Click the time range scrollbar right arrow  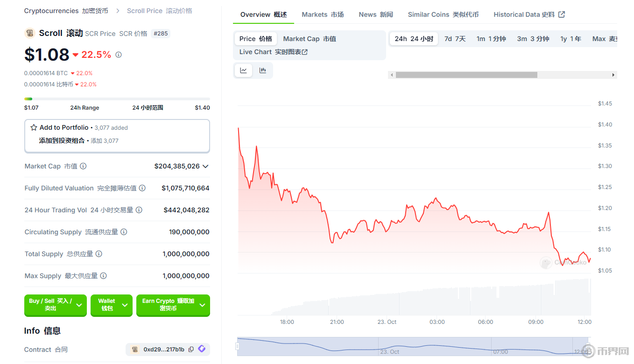[x=613, y=75]
